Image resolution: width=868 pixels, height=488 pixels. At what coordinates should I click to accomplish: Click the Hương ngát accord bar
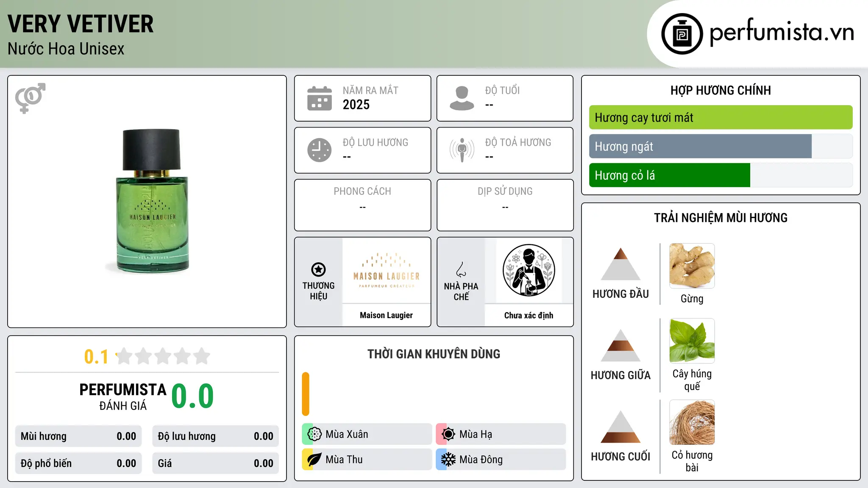click(x=721, y=146)
